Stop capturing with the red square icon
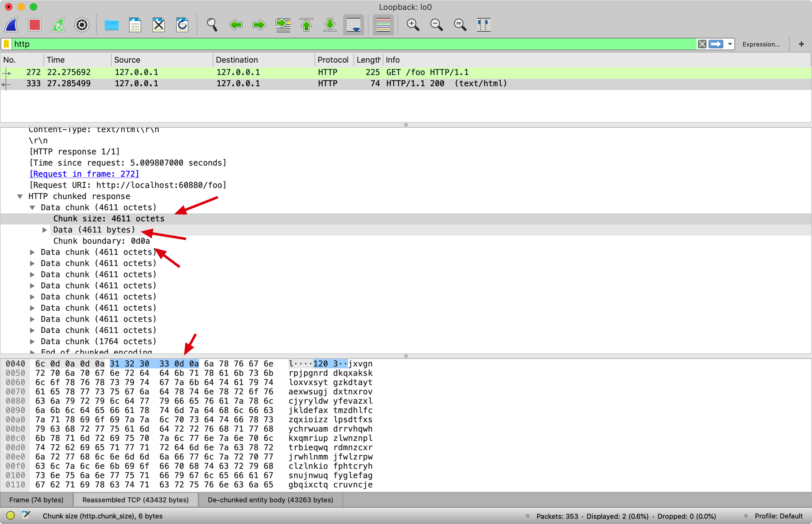812x524 pixels. point(35,25)
